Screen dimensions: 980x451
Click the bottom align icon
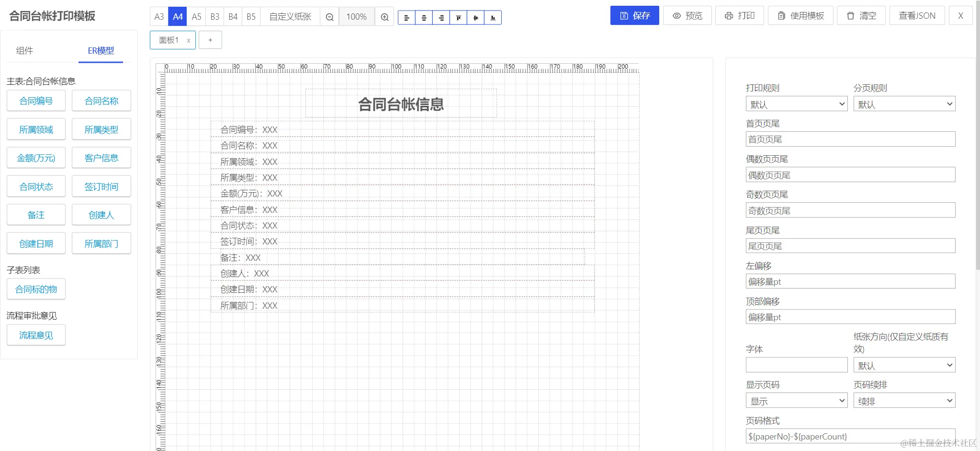pyautogui.click(x=493, y=17)
